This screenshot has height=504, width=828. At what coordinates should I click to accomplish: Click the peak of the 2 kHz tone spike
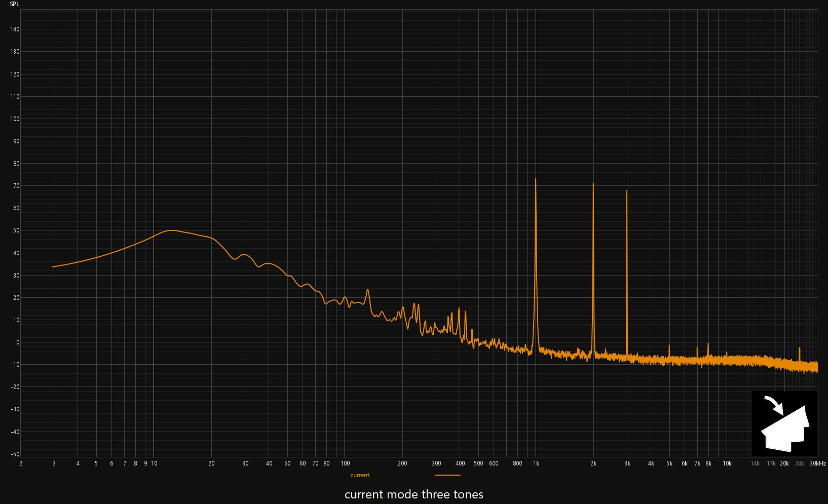tap(593, 184)
